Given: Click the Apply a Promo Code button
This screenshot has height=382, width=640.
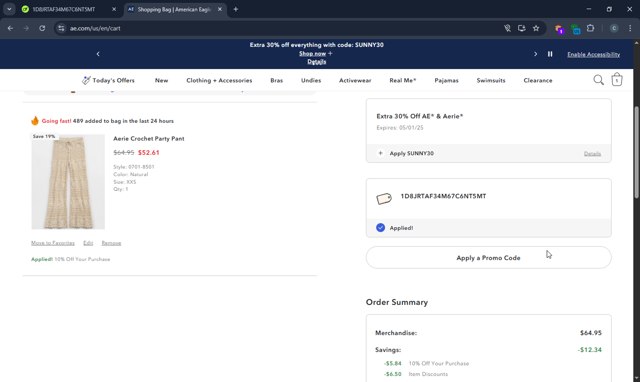Looking at the screenshot, I should pos(489,258).
